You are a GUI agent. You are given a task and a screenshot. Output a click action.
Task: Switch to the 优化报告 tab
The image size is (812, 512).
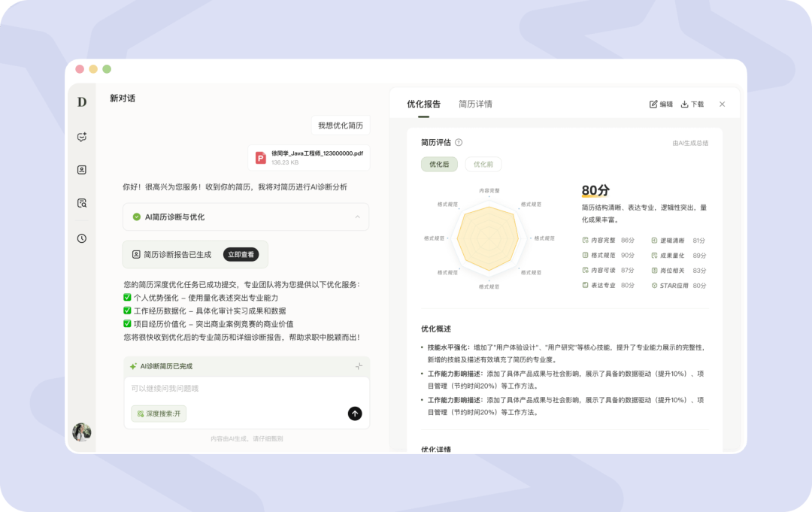click(423, 104)
